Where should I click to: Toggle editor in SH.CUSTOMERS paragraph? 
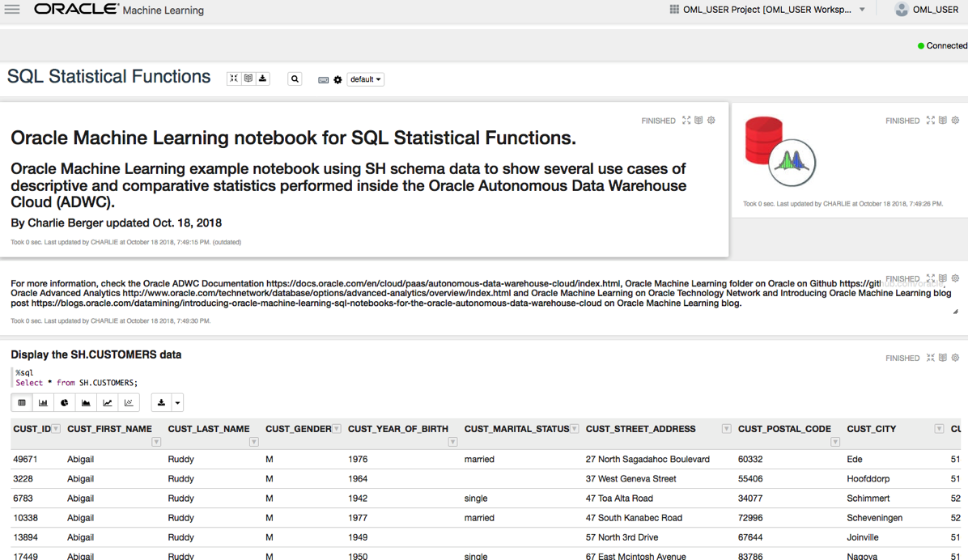930,358
